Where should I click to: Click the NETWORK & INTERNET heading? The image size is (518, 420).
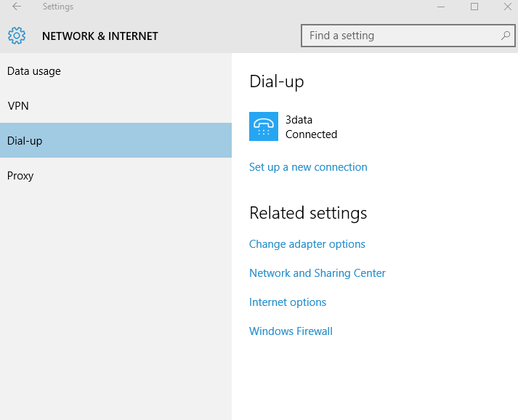click(100, 36)
